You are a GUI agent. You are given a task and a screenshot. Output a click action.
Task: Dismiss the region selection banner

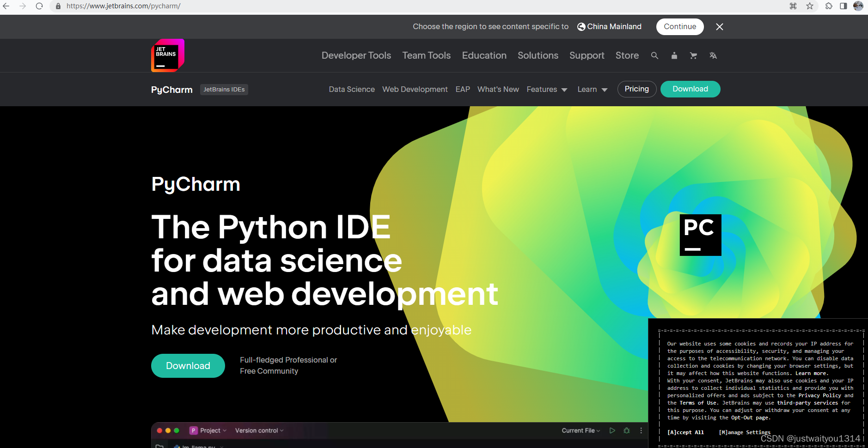pyautogui.click(x=720, y=27)
